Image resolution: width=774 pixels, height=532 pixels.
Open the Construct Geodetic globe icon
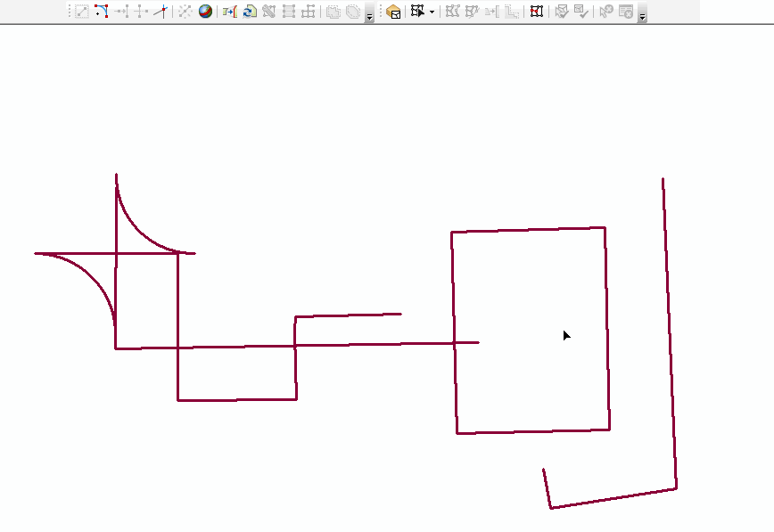pyautogui.click(x=205, y=12)
